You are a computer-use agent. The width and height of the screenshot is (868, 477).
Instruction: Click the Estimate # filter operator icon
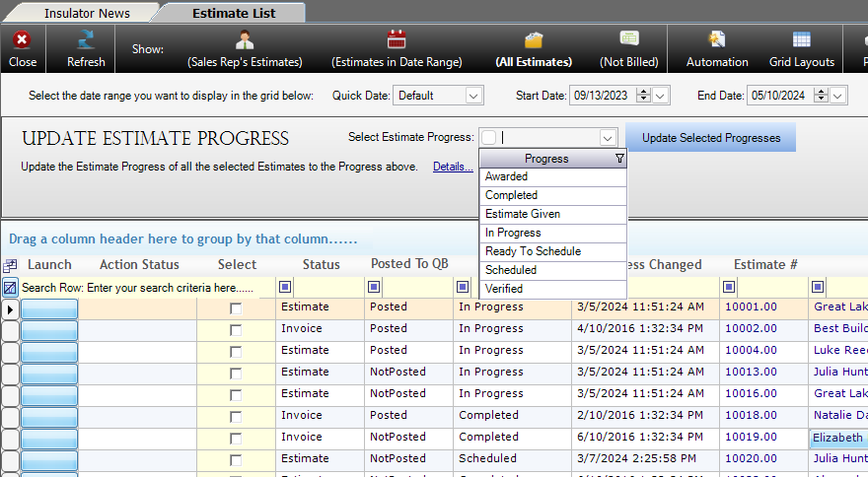pos(729,287)
